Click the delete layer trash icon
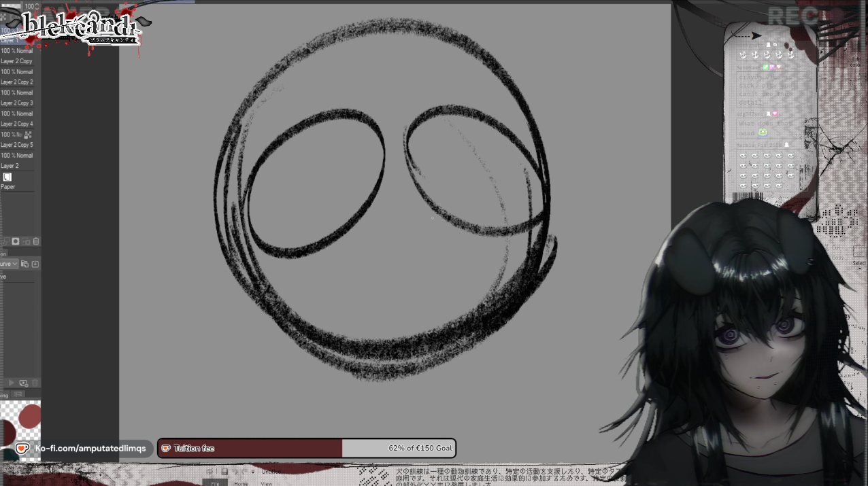The width and height of the screenshot is (868, 486). click(x=36, y=241)
